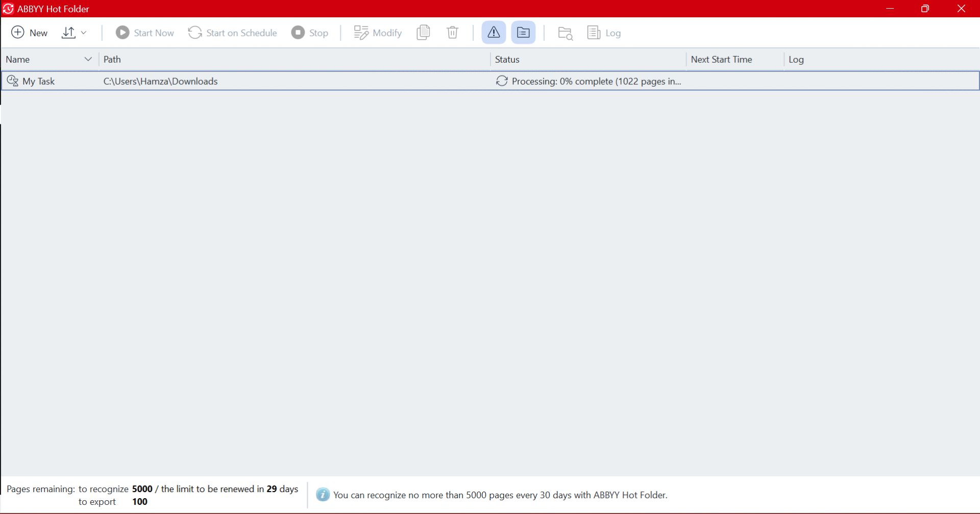Toggle the task details pane icon

point(523,33)
